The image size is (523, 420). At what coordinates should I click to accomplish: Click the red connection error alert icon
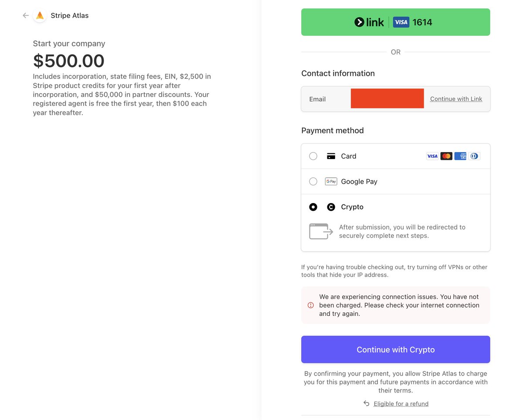(311, 305)
